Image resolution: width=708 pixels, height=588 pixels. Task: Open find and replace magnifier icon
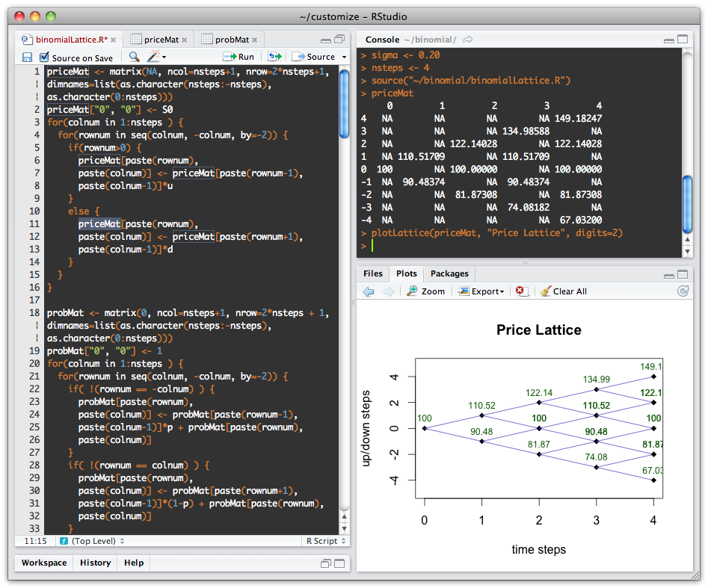coord(134,57)
